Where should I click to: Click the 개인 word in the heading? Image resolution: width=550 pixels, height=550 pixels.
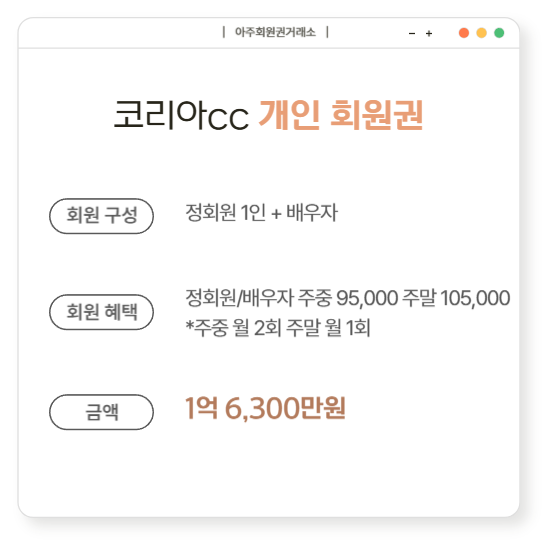(289, 115)
